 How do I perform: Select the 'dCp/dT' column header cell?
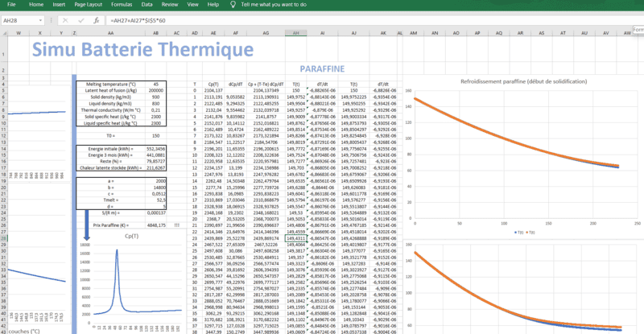tap(235, 85)
